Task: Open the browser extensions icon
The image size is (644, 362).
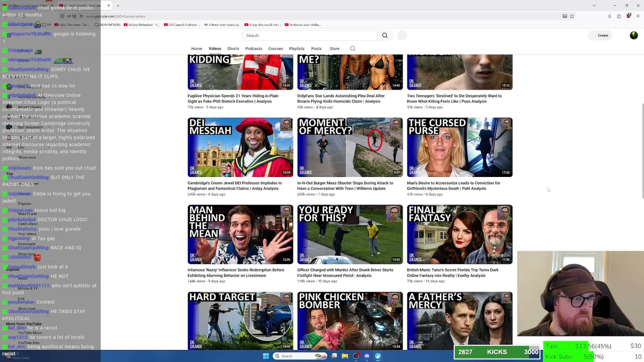Action: point(619,16)
